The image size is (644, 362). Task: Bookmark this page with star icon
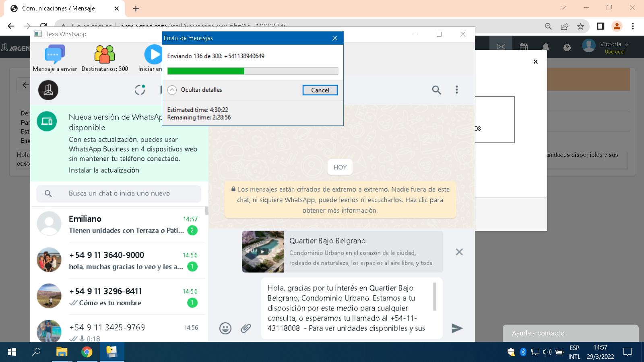580,26
